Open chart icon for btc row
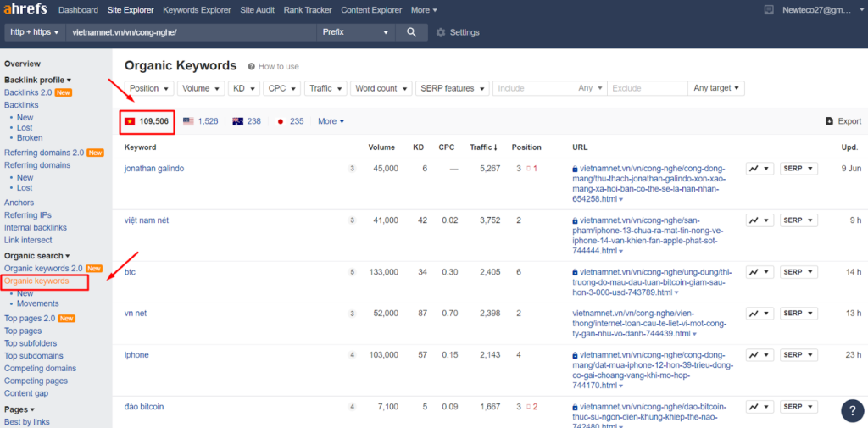 pos(759,272)
